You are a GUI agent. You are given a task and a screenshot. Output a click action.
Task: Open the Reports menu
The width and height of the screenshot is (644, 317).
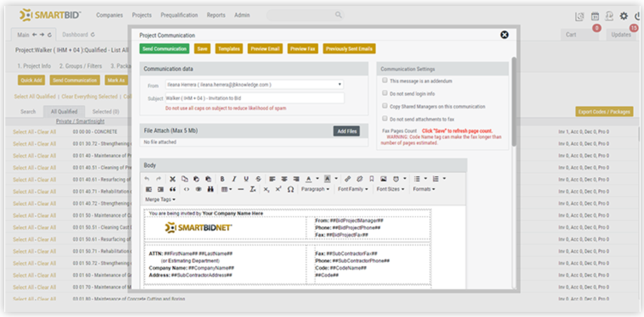pos(216,15)
